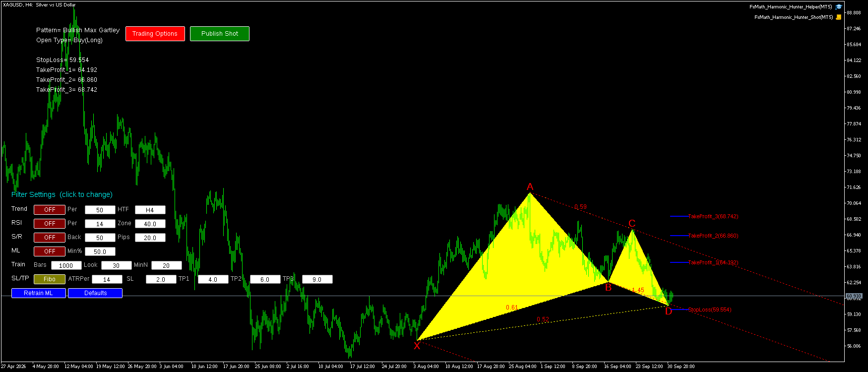Reset filters with the Defaults button
868x372 pixels.
tap(95, 293)
